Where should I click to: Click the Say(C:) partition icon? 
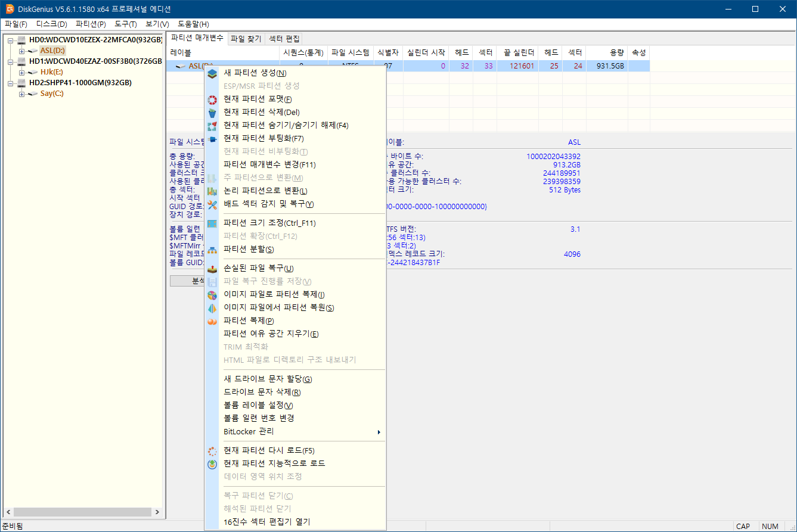pos(33,94)
